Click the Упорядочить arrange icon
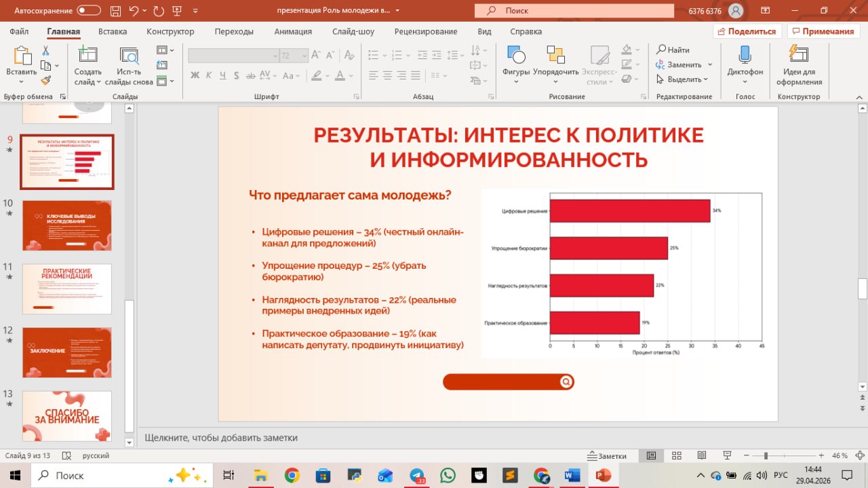Viewport: 868px width, 488px height. [x=556, y=56]
